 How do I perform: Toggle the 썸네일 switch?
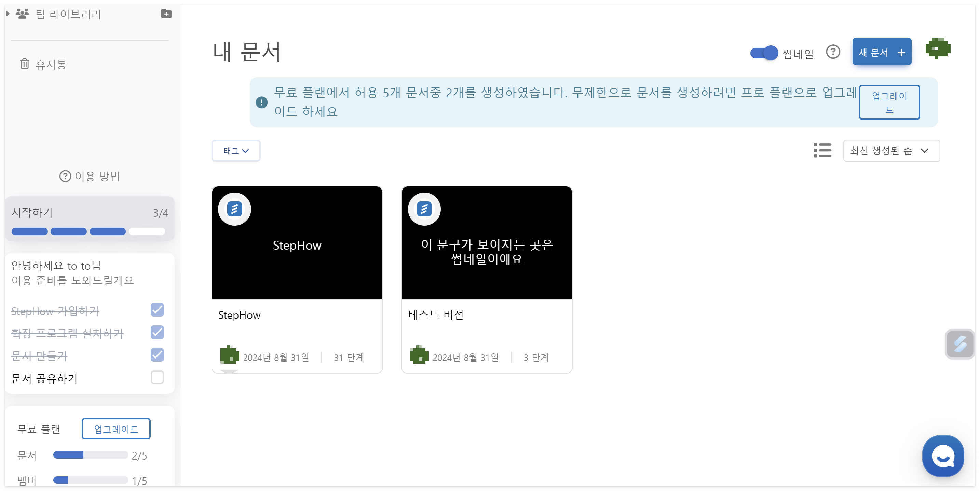[764, 53]
